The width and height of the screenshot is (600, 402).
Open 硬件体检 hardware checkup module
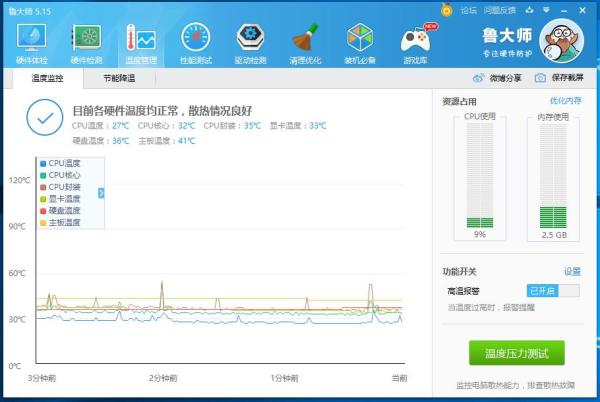[31, 43]
